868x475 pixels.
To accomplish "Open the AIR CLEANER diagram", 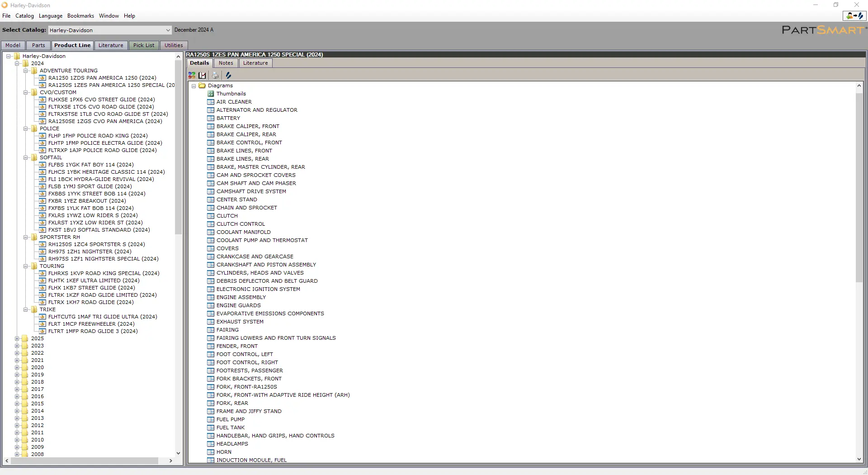I will click(234, 102).
